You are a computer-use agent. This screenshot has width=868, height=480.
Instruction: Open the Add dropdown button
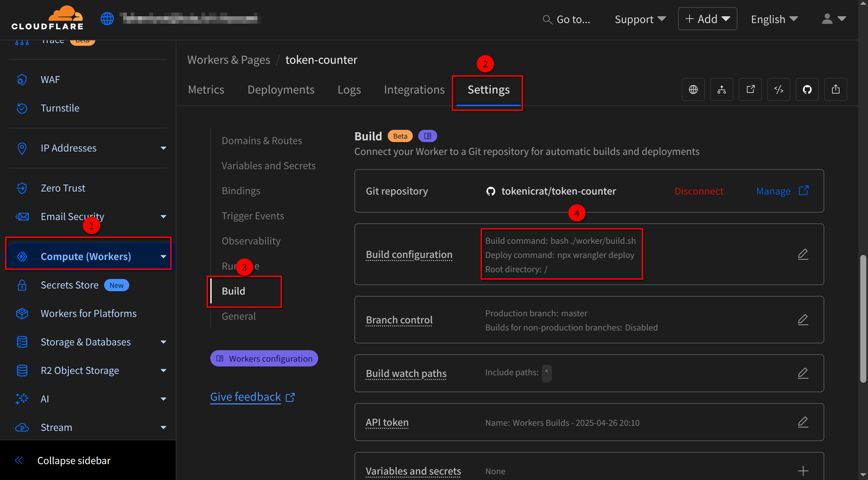tap(707, 19)
